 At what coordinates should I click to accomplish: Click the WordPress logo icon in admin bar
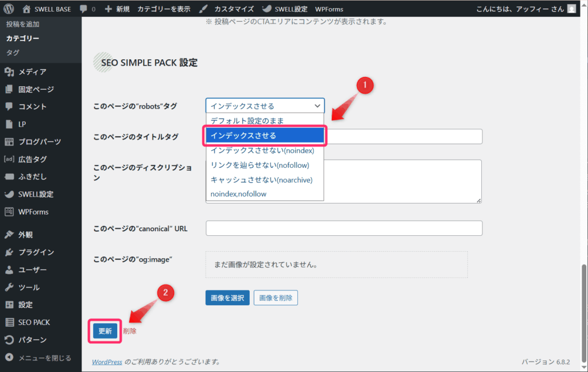(x=9, y=9)
